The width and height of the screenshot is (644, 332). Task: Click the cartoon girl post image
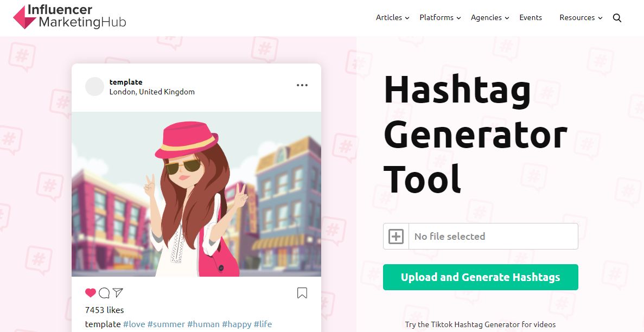tap(196, 194)
